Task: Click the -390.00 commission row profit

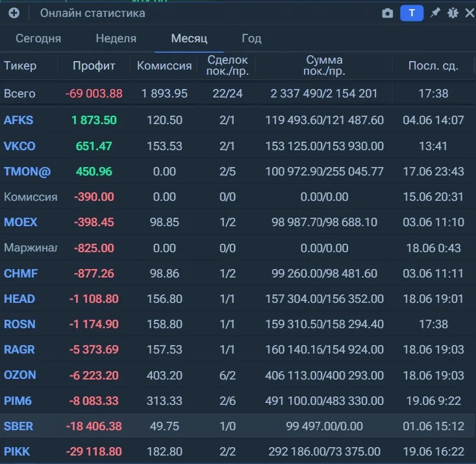Action: point(94,197)
